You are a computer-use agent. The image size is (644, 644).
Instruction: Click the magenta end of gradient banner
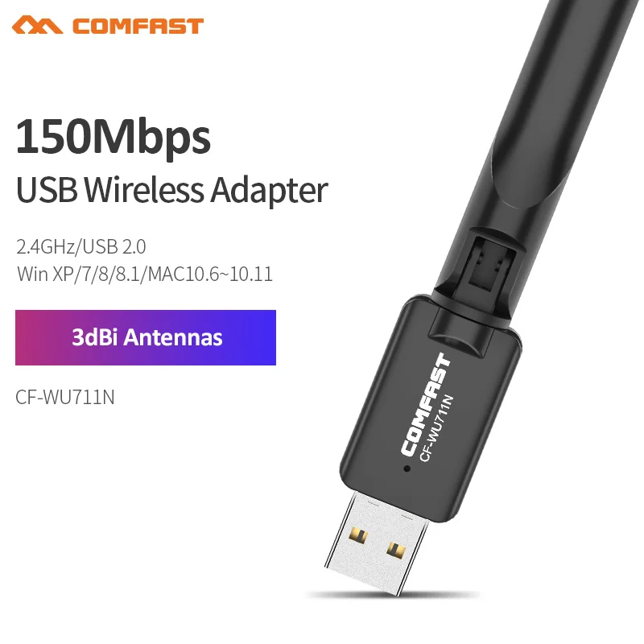(32, 337)
